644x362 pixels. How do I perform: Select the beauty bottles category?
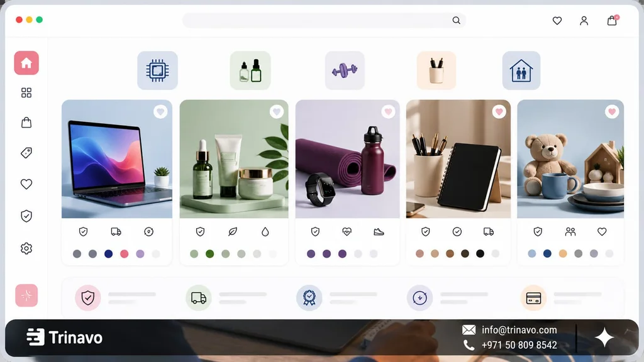click(250, 70)
